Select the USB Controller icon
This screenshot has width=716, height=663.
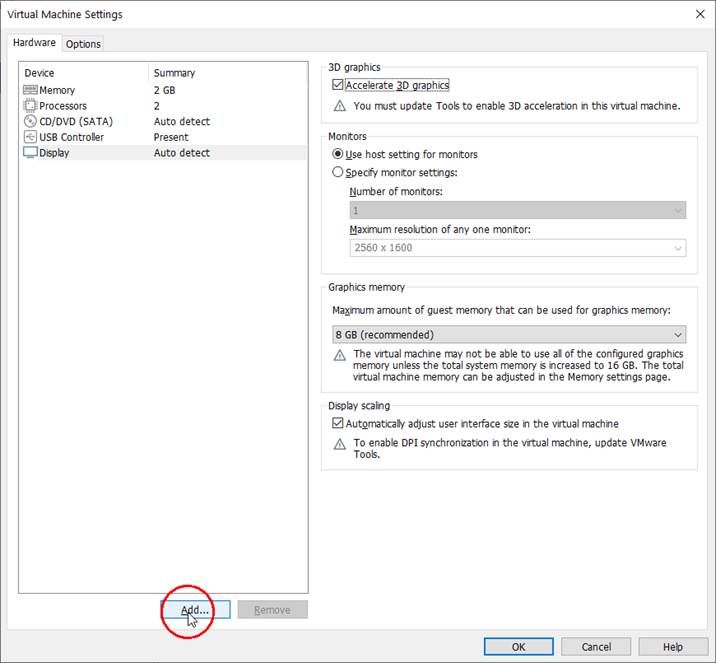(x=30, y=137)
